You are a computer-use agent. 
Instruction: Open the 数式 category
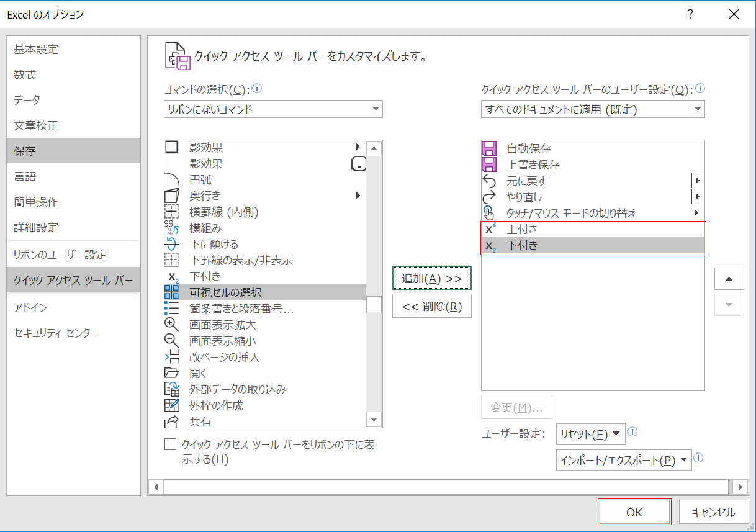click(74, 74)
